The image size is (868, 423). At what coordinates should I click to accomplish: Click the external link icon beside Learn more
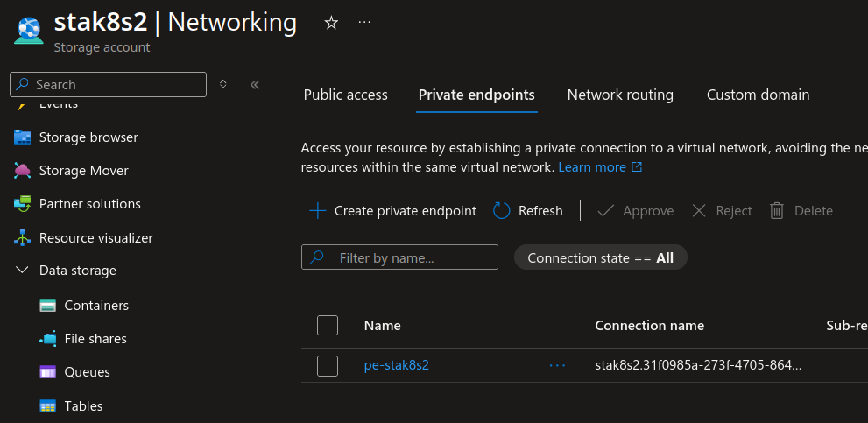[637, 167]
